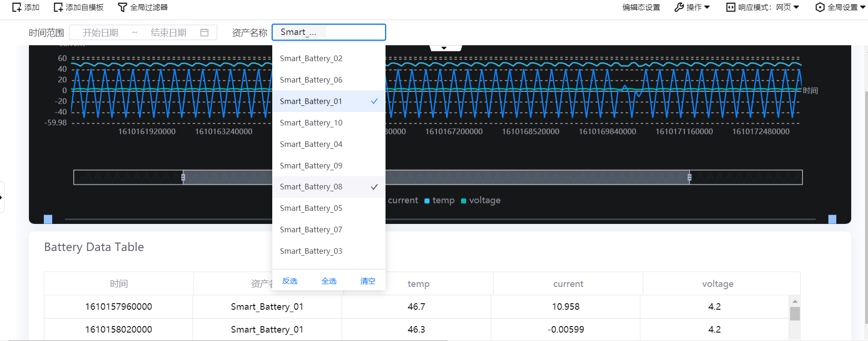868x341 pixels.
Task: Click the responsive mode (响应模式) icon
Action: coord(730,7)
